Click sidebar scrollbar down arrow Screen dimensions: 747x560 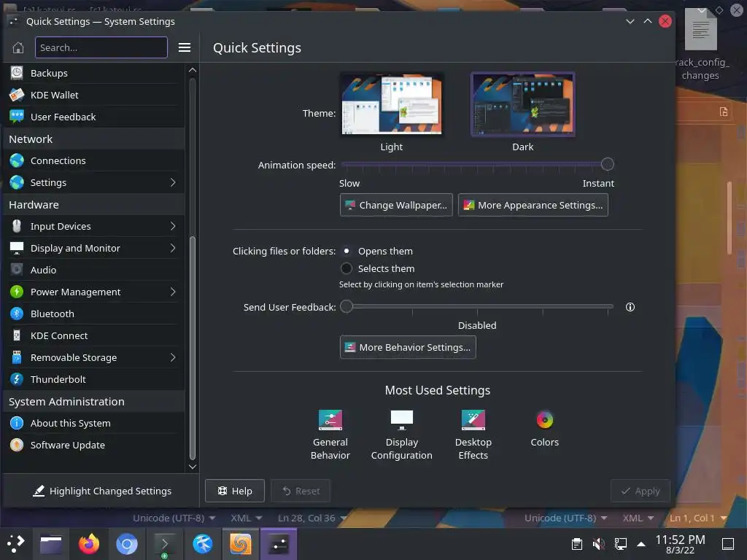tap(193, 467)
